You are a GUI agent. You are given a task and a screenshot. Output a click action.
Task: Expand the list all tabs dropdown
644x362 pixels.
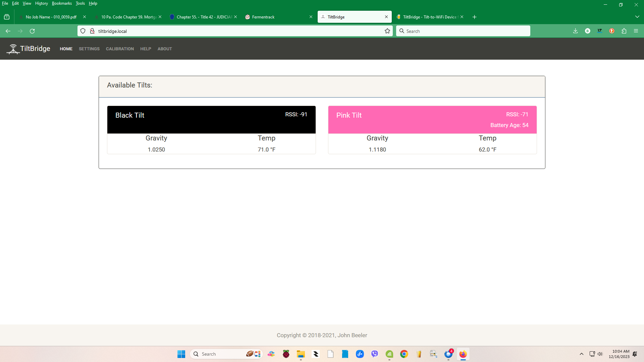[x=637, y=17]
